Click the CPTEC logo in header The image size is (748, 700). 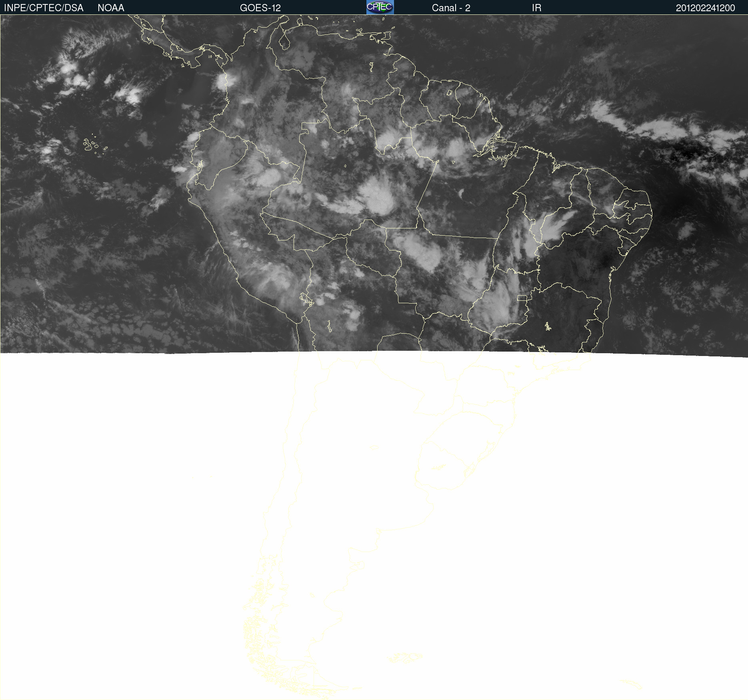(380, 7)
